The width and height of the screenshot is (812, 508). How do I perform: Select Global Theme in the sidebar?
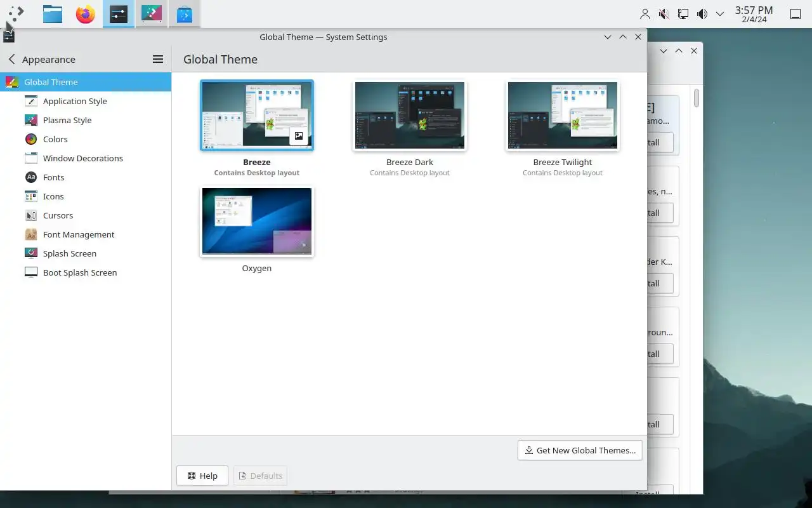pyautogui.click(x=86, y=82)
